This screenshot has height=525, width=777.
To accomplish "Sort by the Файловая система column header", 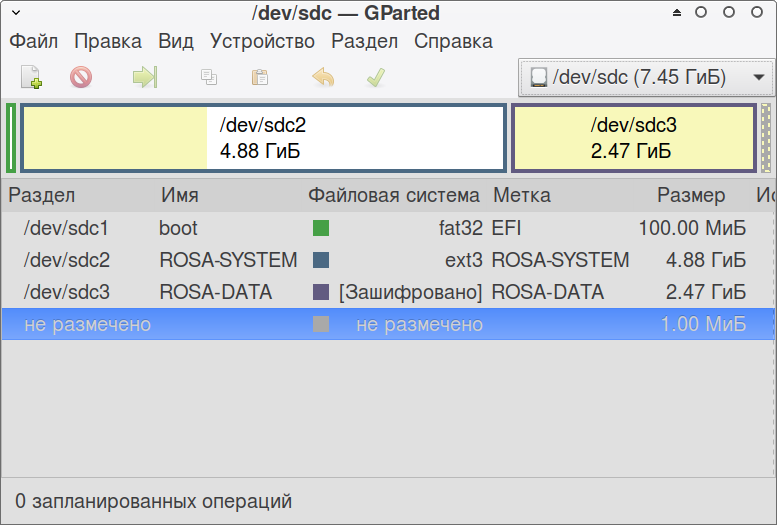I will pyautogui.click(x=394, y=195).
